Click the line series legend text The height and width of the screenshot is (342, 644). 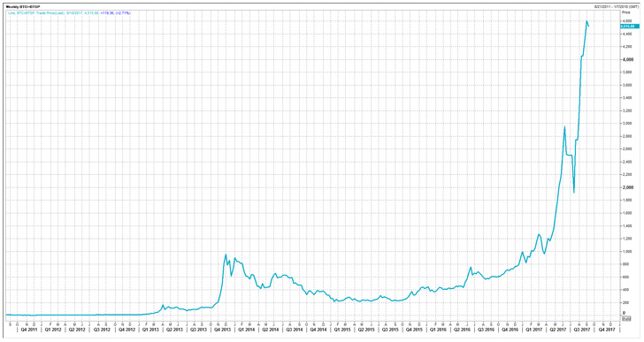pos(69,13)
